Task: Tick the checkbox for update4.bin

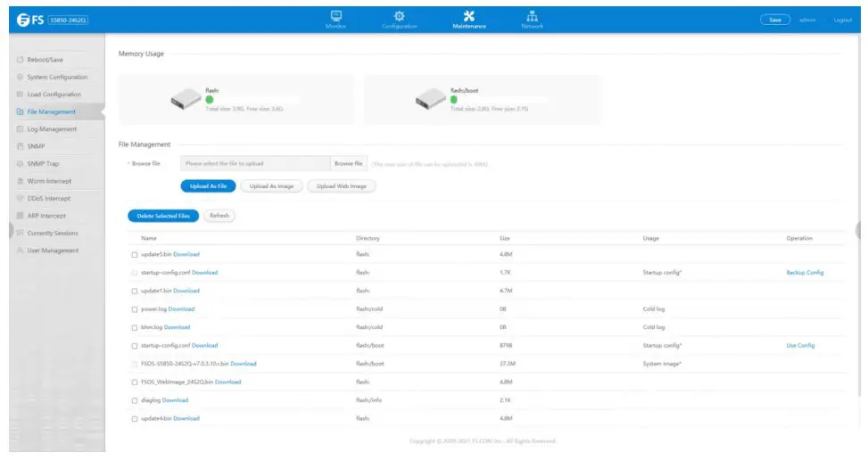Action: (134, 419)
